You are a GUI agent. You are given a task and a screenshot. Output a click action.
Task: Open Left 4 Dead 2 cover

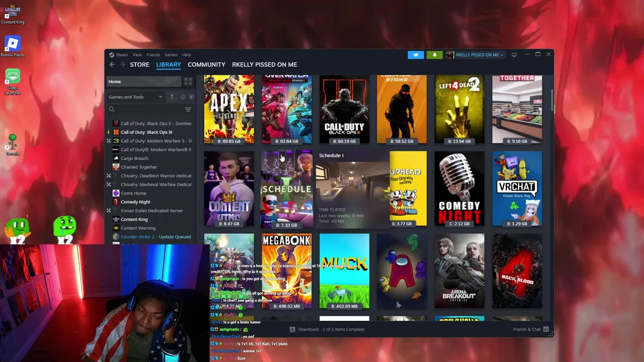coord(459,109)
